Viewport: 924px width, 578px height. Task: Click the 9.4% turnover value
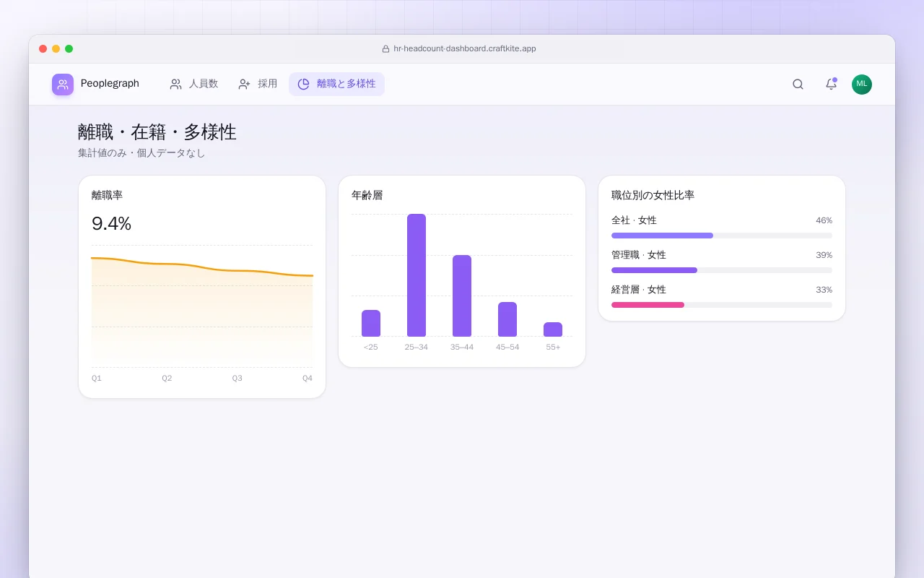[x=111, y=224]
